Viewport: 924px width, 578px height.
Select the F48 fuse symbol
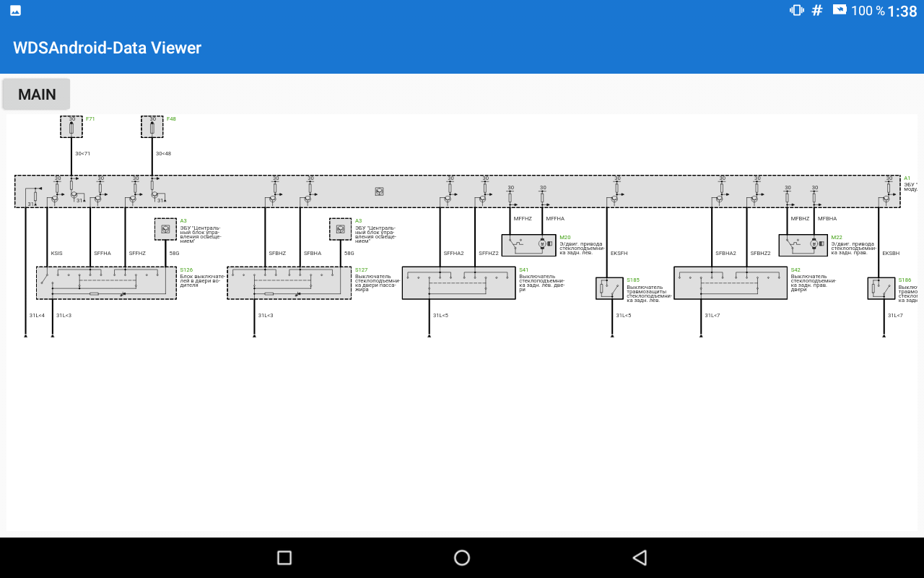coord(152,126)
